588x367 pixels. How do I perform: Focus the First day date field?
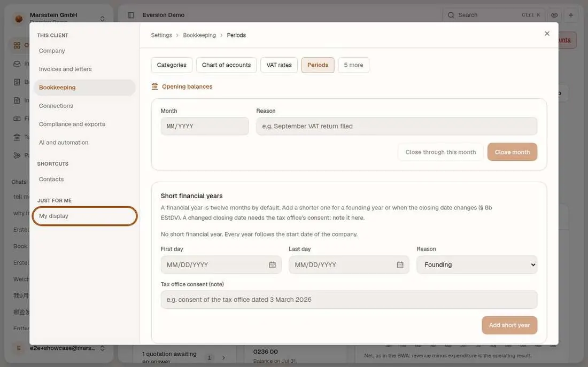221,264
